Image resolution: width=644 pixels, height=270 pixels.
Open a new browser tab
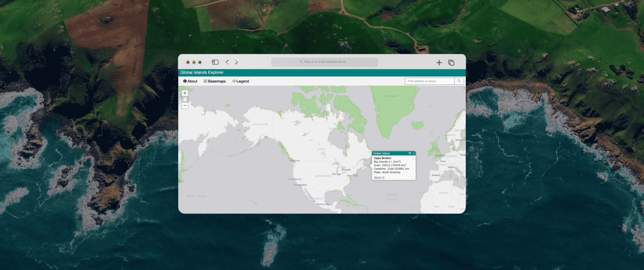coord(439,62)
